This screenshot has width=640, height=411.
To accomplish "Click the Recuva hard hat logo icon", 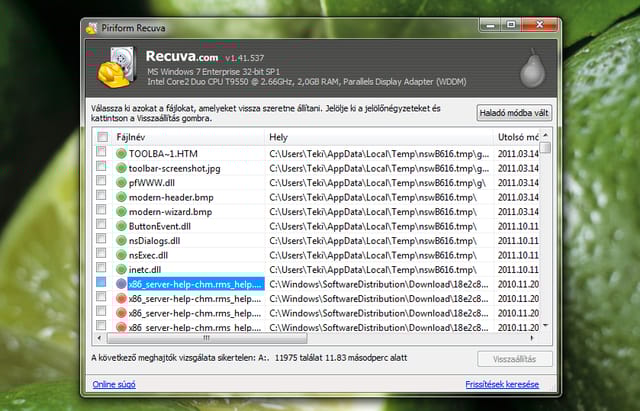I will 116,68.
